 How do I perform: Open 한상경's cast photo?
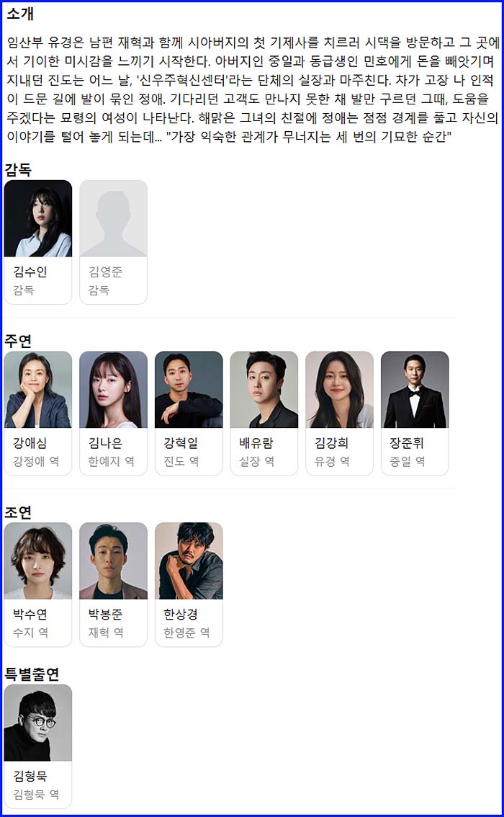(x=189, y=561)
